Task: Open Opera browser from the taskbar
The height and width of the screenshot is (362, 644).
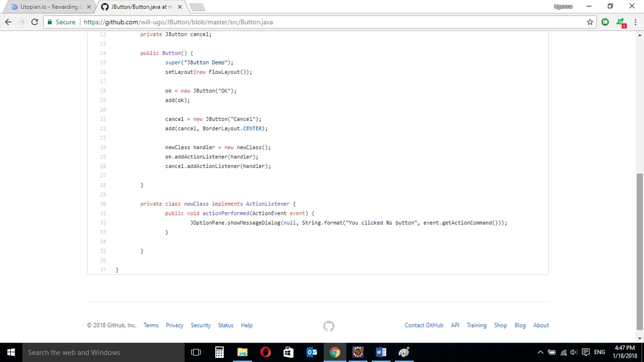Action: tap(266, 352)
